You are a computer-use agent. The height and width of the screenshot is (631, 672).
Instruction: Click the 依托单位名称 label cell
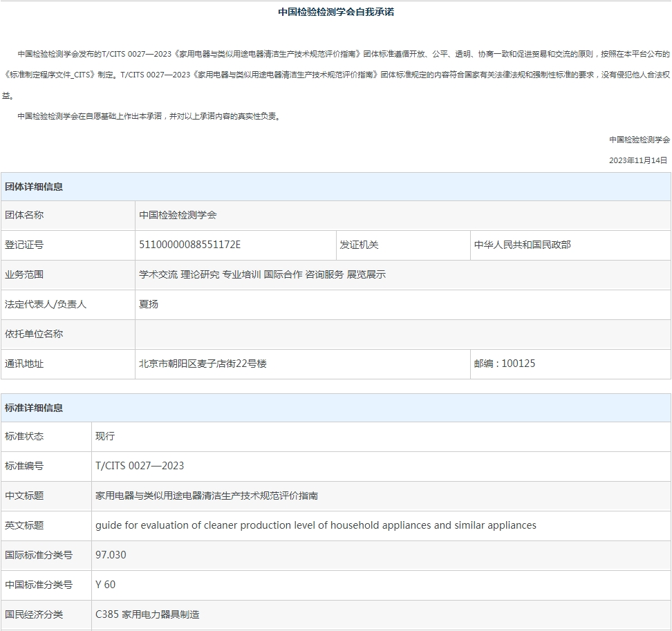[x=68, y=334]
